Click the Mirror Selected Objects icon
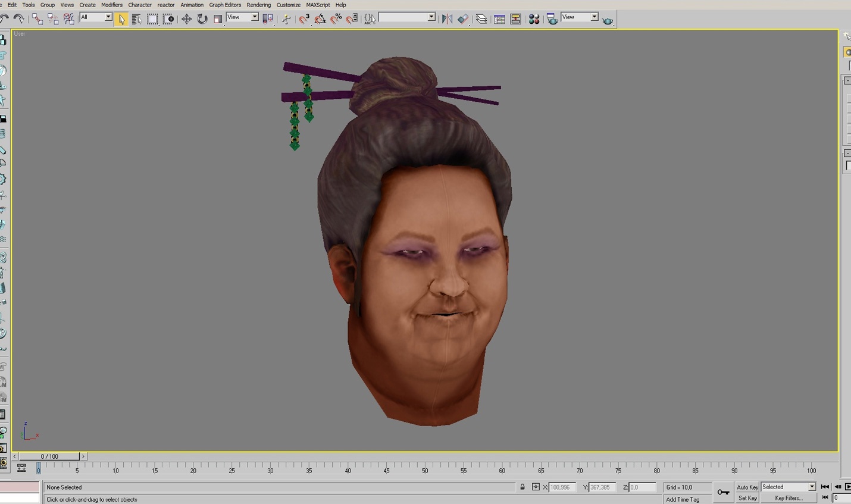 pyautogui.click(x=447, y=19)
